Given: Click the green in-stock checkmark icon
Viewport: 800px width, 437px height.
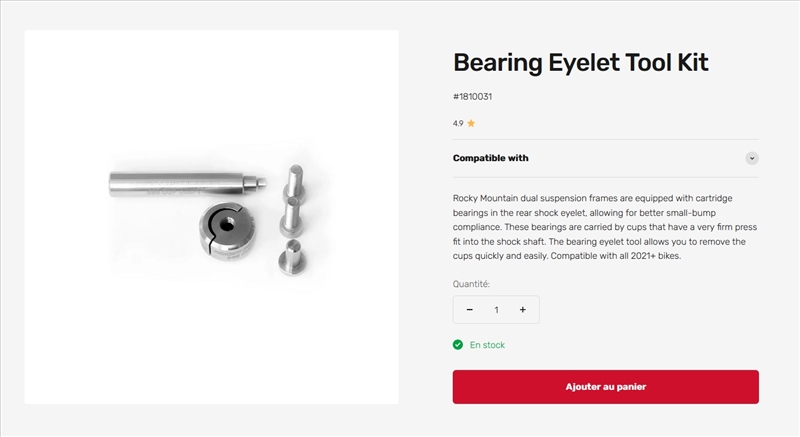Looking at the screenshot, I should point(458,345).
